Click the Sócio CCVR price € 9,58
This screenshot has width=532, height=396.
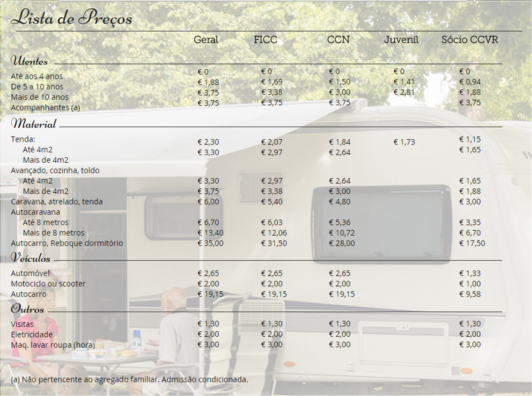click(470, 294)
